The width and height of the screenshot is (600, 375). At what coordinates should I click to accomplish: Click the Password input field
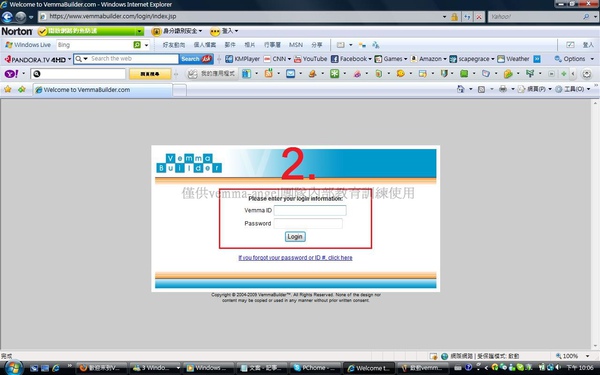click(x=308, y=223)
